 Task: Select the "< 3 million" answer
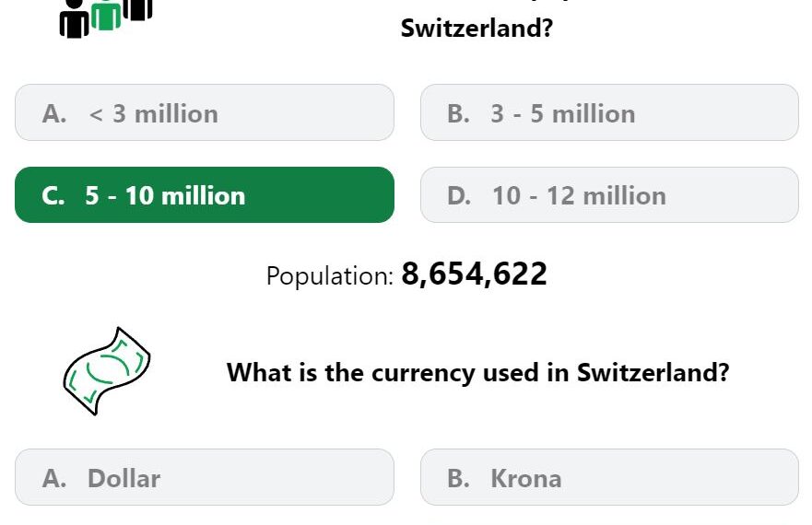[205, 113]
